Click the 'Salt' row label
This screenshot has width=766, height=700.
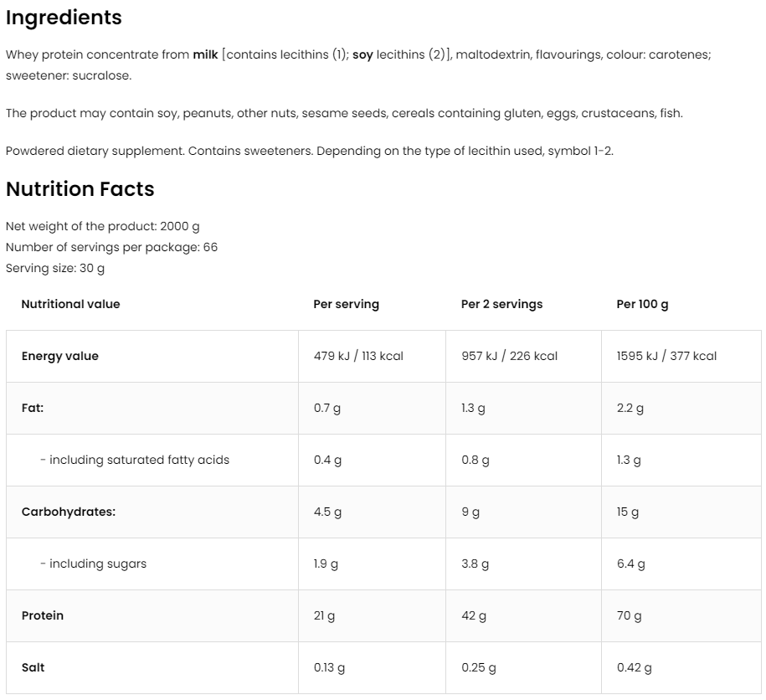(33, 667)
